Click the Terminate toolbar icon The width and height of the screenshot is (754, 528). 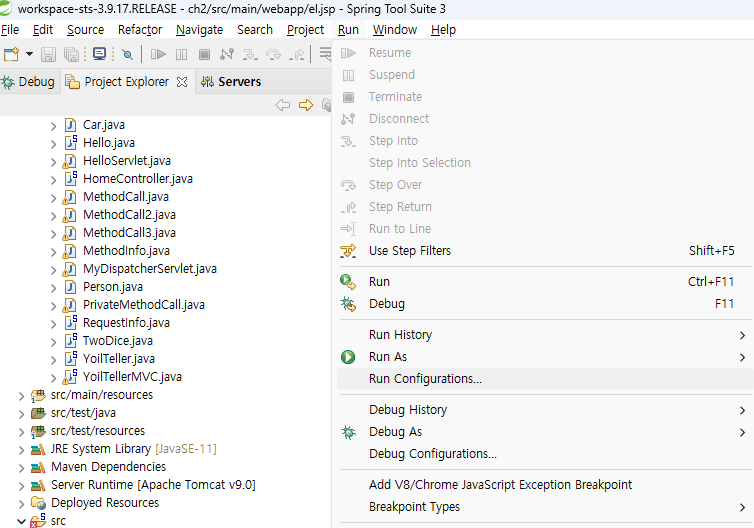tap(204, 54)
